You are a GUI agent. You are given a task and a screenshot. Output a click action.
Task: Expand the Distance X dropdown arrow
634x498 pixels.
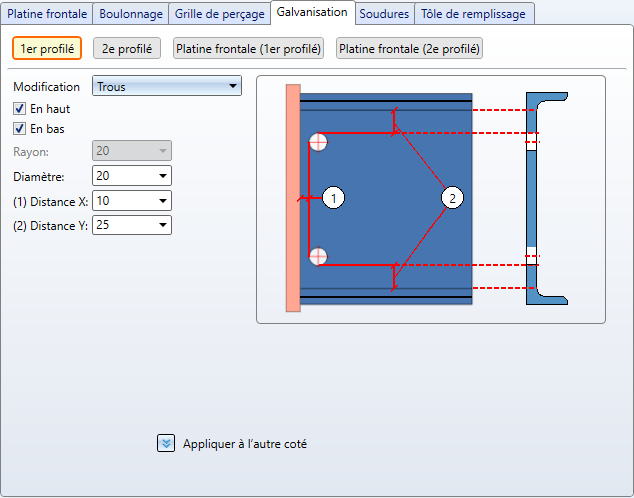[x=163, y=201]
